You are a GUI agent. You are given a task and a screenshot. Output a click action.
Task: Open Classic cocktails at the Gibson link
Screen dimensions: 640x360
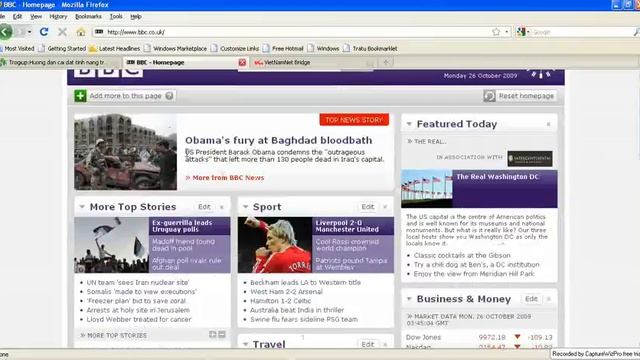click(x=462, y=256)
